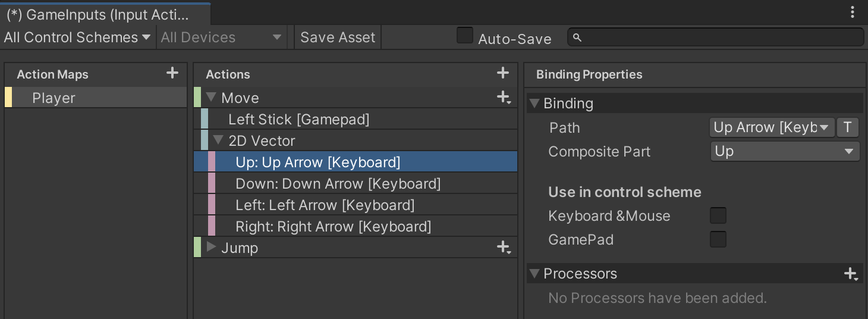
Task: Open the binding Path dropdown
Action: coord(772,127)
